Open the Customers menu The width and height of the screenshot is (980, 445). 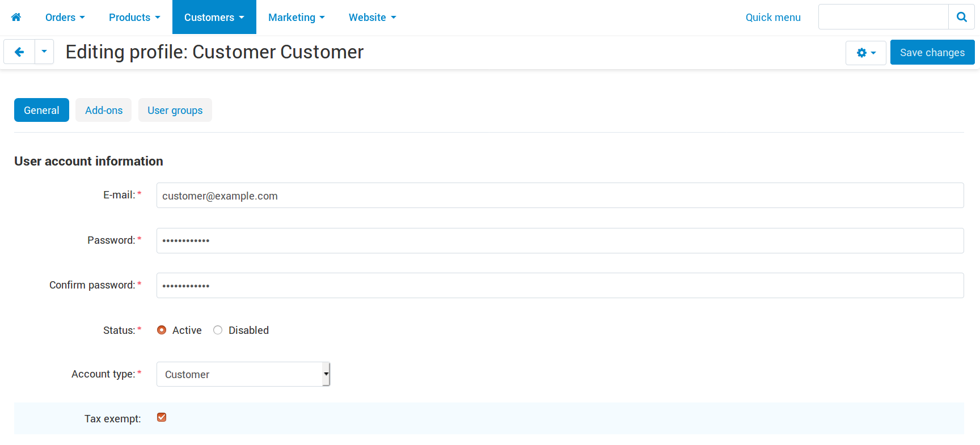214,17
